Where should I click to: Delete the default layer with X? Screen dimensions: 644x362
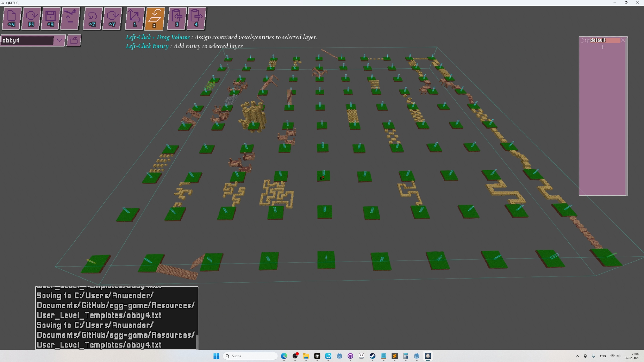(623, 40)
